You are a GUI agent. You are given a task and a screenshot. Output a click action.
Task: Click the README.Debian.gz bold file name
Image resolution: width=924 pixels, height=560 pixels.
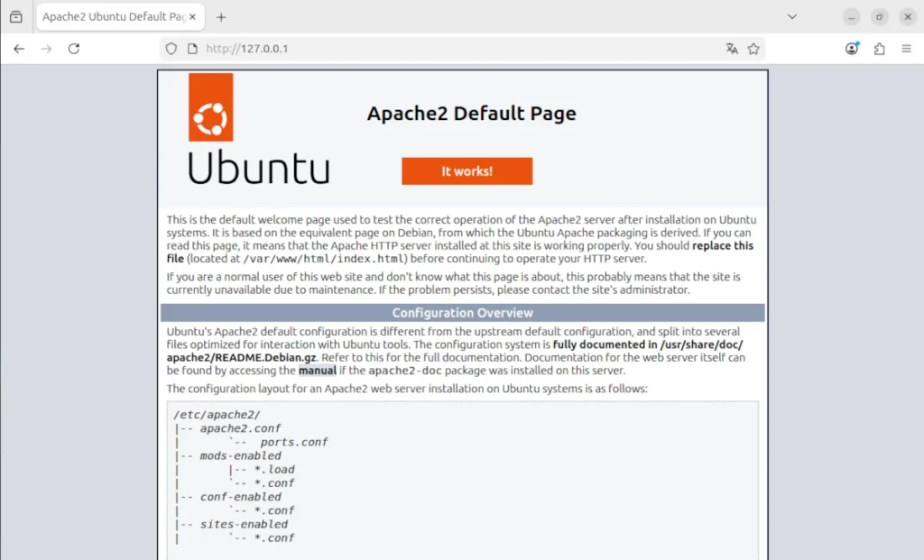click(x=264, y=358)
